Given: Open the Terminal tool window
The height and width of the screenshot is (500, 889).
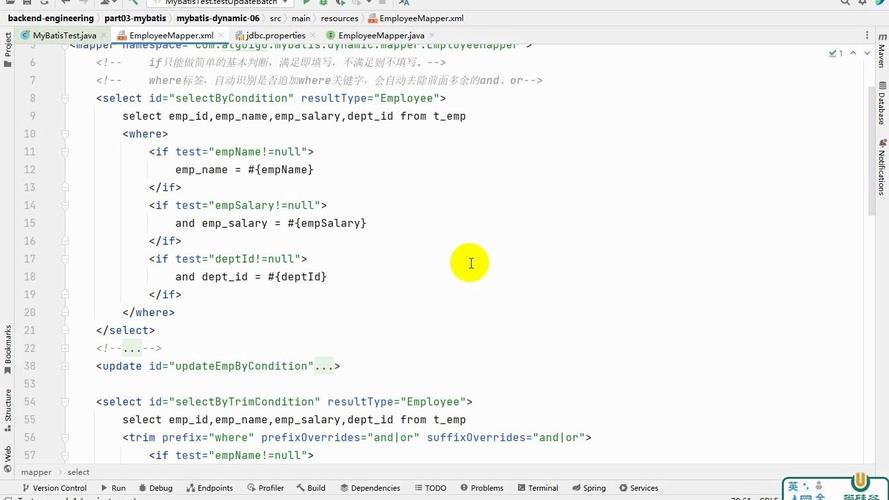Looking at the screenshot, I should tap(538, 488).
